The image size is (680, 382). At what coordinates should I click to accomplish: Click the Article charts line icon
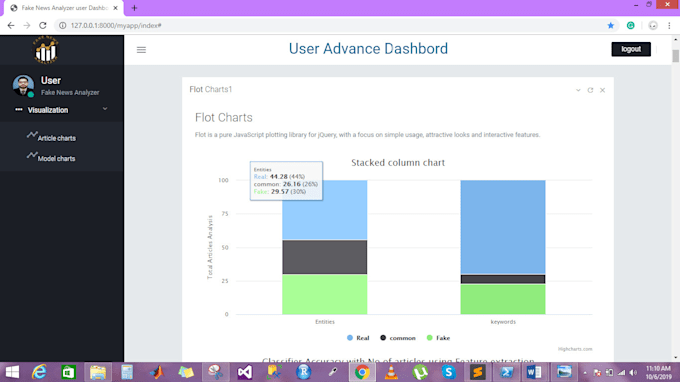pyautogui.click(x=32, y=135)
